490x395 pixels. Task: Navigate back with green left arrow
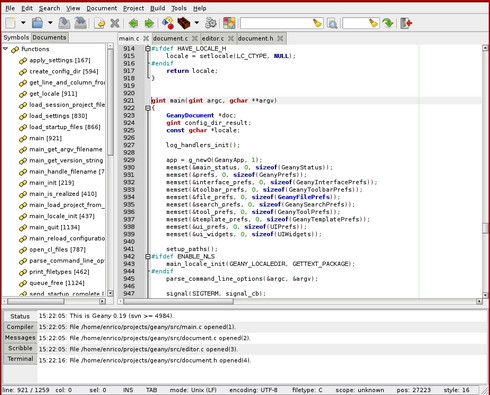pyautogui.click(x=133, y=23)
